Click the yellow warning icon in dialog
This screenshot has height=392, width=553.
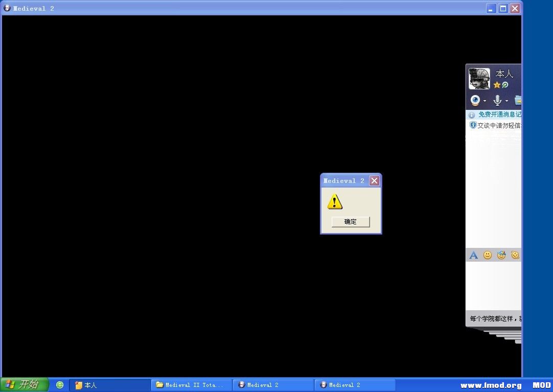coord(335,201)
